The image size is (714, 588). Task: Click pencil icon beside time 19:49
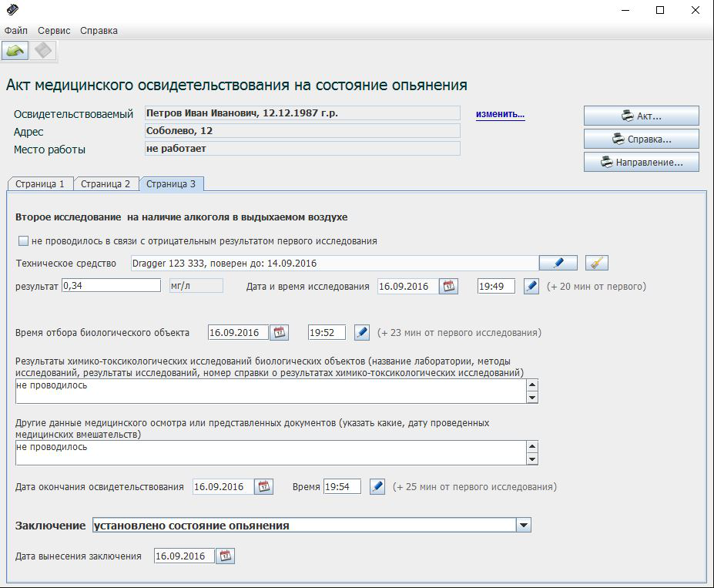(531, 287)
